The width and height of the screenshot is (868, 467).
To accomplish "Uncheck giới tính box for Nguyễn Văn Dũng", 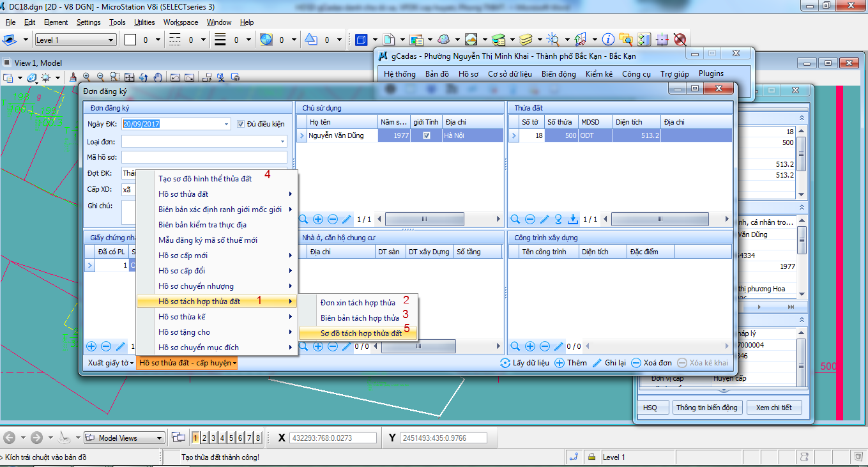I will pyautogui.click(x=427, y=135).
